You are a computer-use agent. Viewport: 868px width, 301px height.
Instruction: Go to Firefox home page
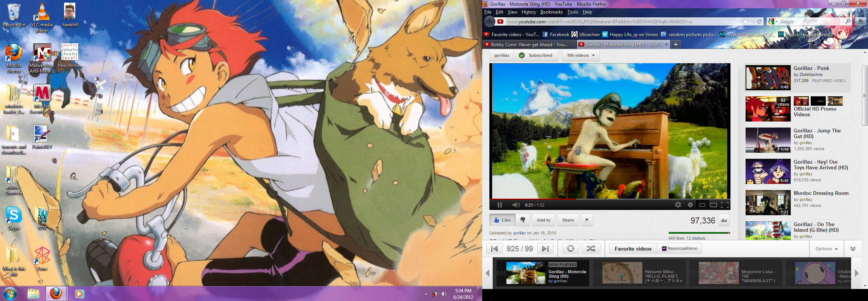coord(860,21)
